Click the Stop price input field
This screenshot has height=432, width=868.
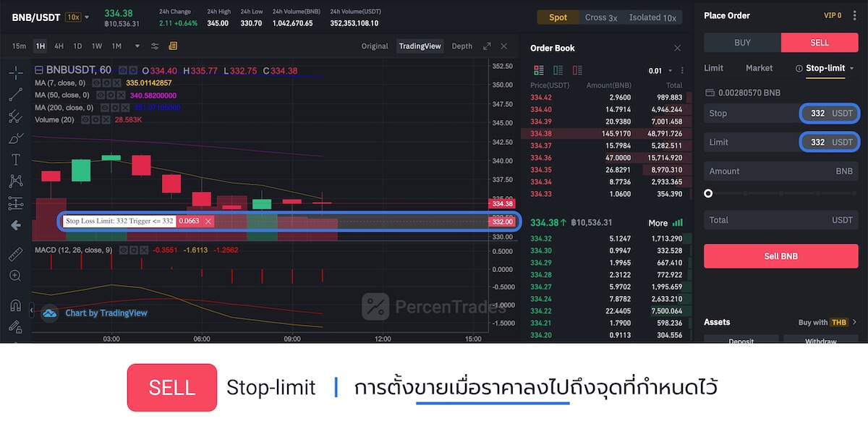point(781,113)
